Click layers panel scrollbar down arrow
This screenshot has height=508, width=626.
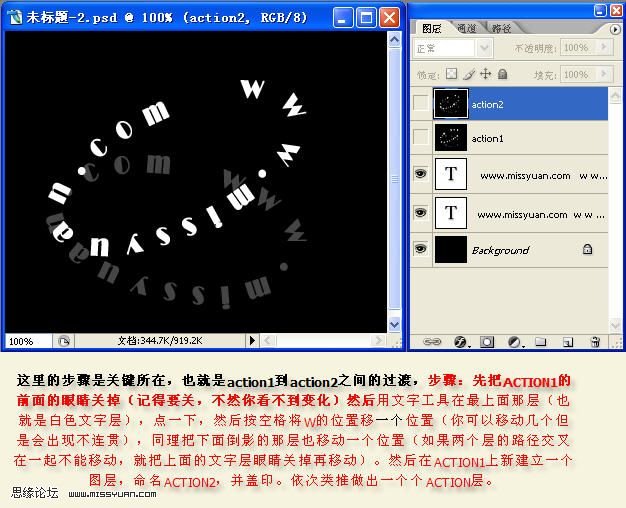pos(615,325)
